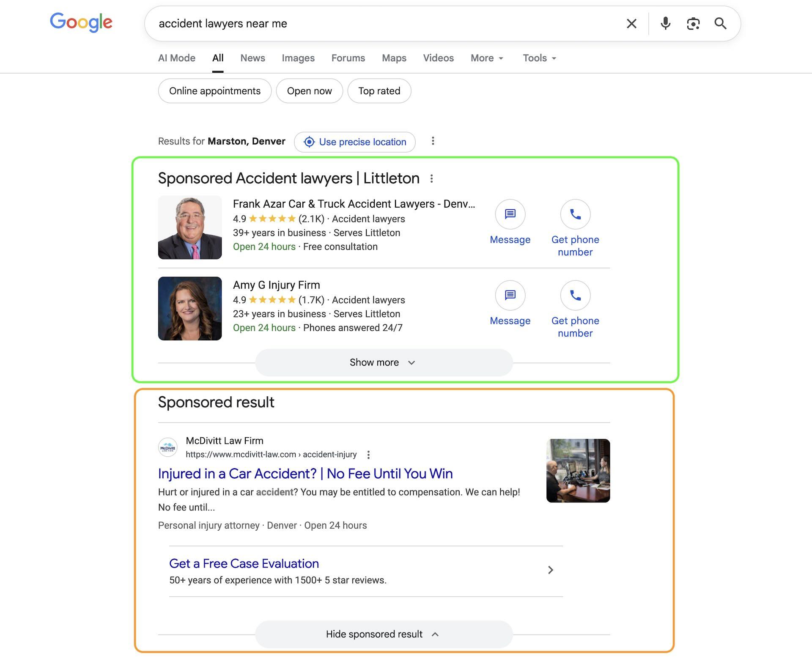Expand Show more sponsored lawyers
Screen dimensions: 812x658
click(x=383, y=362)
